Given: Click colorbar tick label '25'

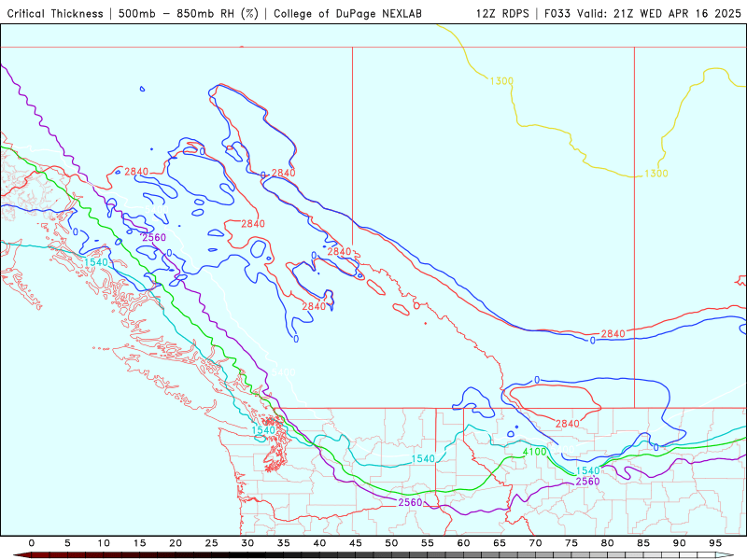Looking at the screenshot, I should (x=212, y=543).
